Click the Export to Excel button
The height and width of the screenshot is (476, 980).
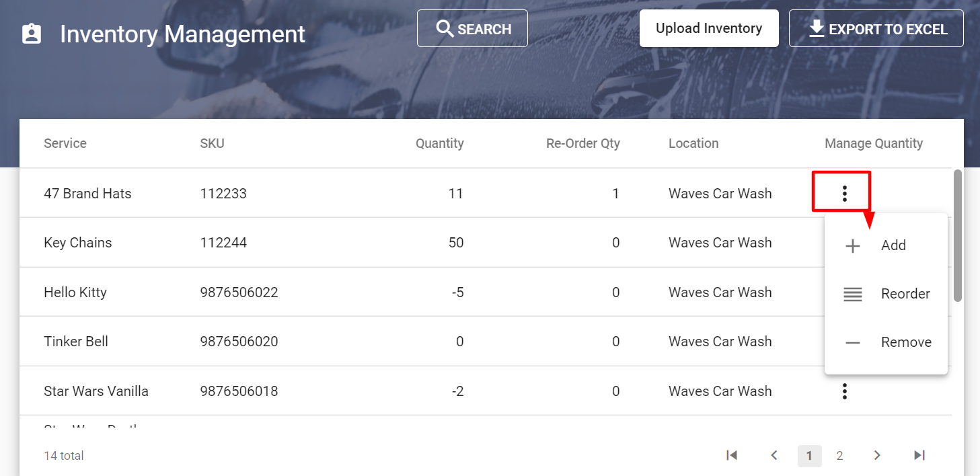point(876,28)
